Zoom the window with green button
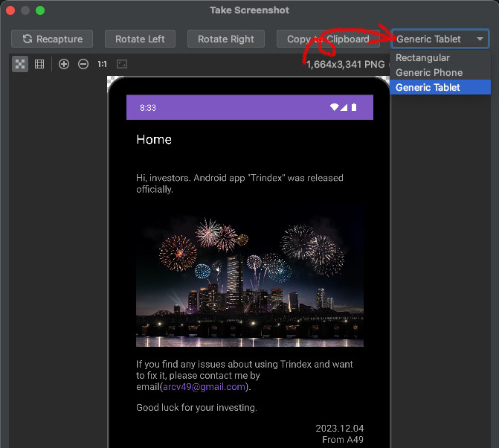This screenshot has width=499, height=448. pos(40,10)
